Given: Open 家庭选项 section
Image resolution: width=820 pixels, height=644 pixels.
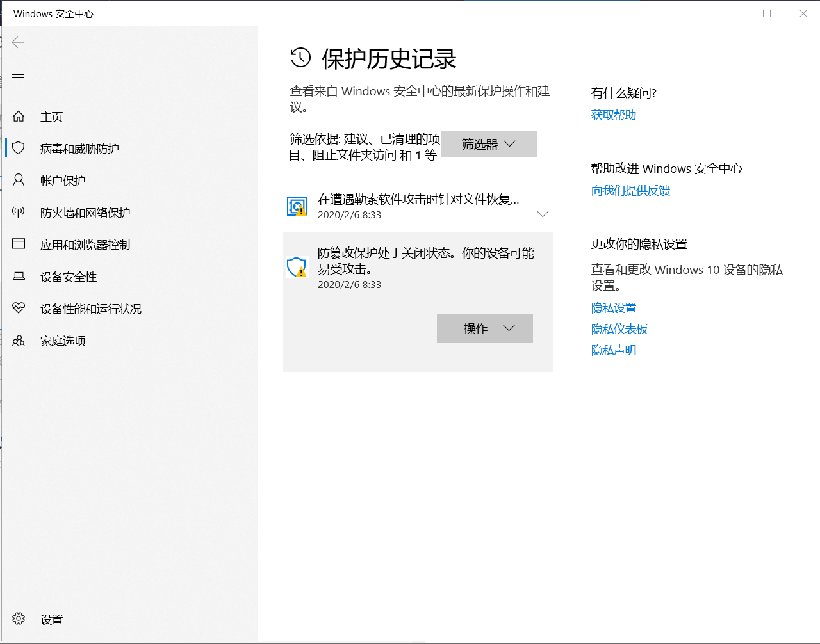Looking at the screenshot, I should 63,341.
